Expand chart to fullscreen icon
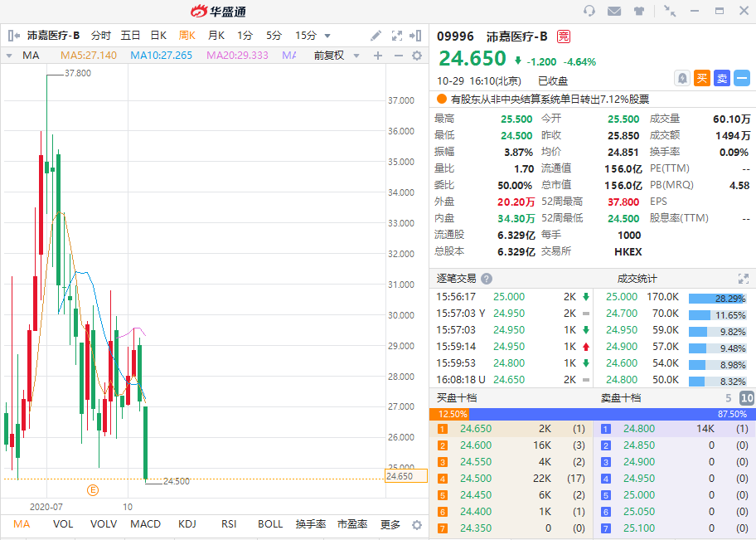 [x=397, y=35]
